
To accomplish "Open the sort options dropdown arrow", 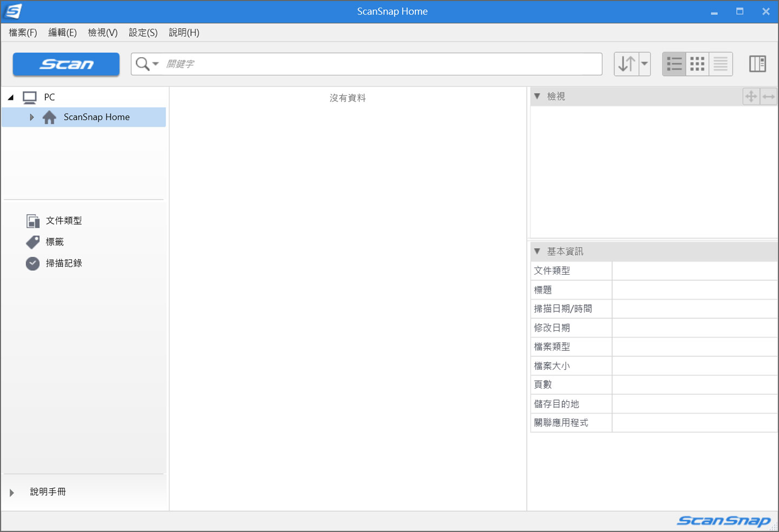I will pos(644,63).
